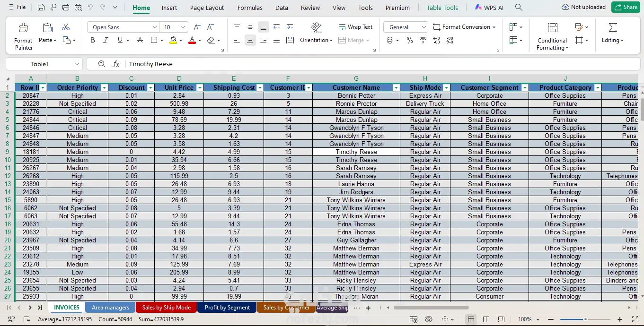Viewport: 644px width, 326px height.
Task: Open the Table Tools tab
Action: (x=442, y=8)
